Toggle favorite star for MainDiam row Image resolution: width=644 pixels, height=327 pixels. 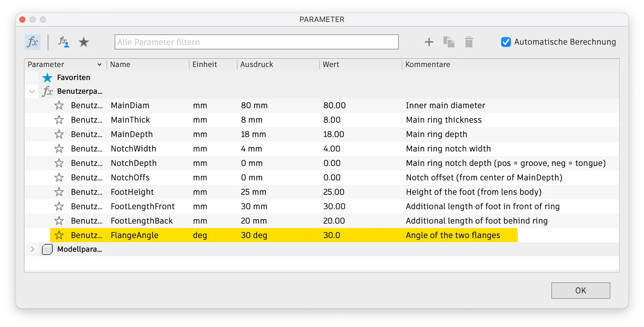point(59,106)
